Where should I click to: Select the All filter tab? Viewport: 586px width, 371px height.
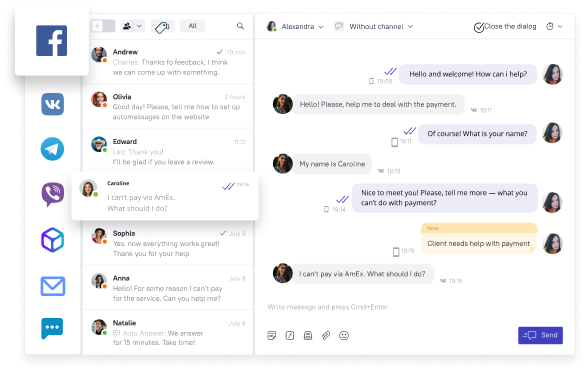click(192, 26)
